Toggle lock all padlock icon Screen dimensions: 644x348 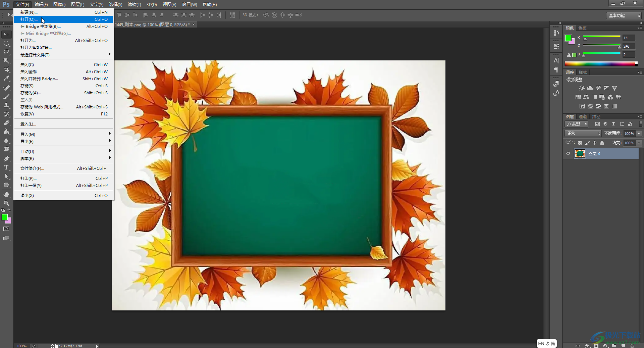602,143
